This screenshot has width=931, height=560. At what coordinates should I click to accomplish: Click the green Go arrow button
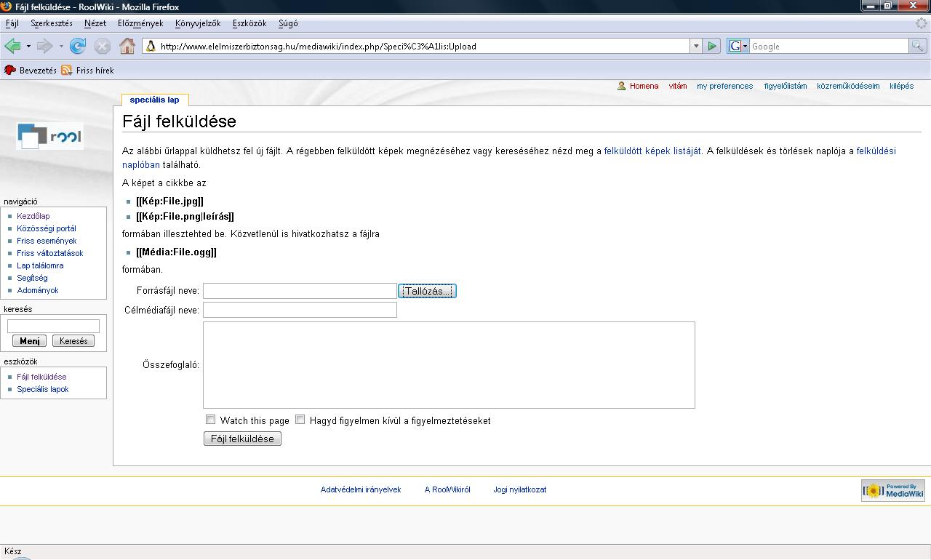click(712, 46)
